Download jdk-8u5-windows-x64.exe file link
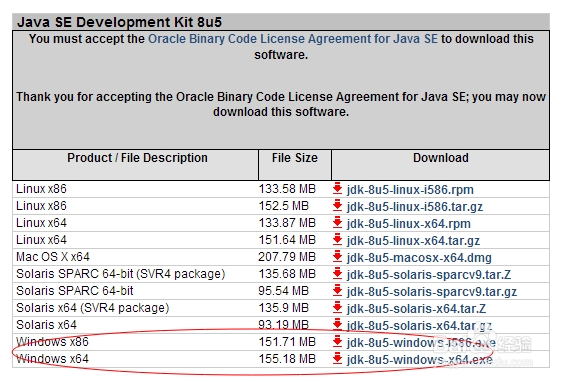 (419, 359)
